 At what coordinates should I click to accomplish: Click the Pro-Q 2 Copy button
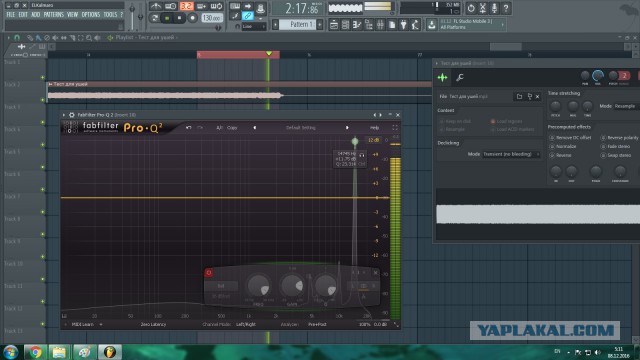[x=232, y=128]
